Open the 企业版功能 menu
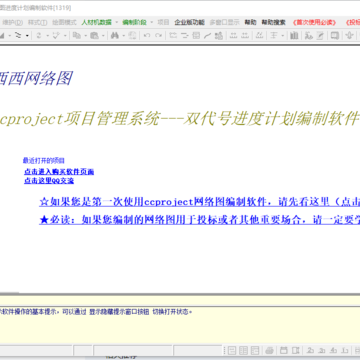The height and width of the screenshot is (360, 360). (x=189, y=22)
